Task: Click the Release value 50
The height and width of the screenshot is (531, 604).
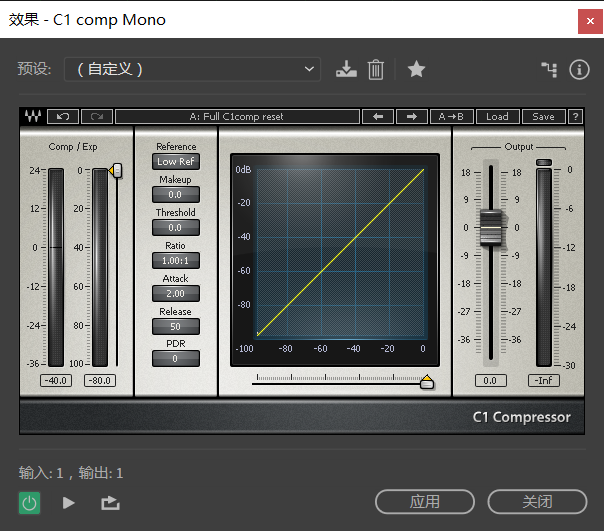Action: coord(176,326)
